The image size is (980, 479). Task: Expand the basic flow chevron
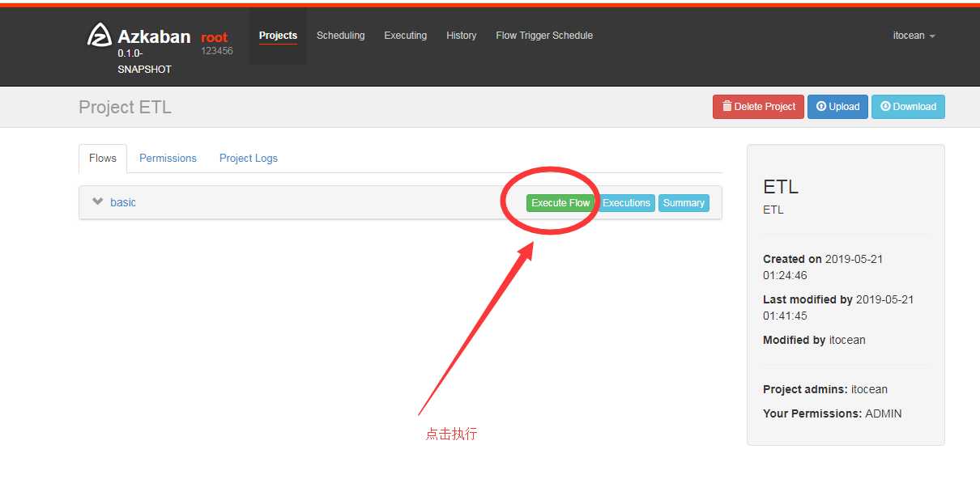[x=98, y=201]
